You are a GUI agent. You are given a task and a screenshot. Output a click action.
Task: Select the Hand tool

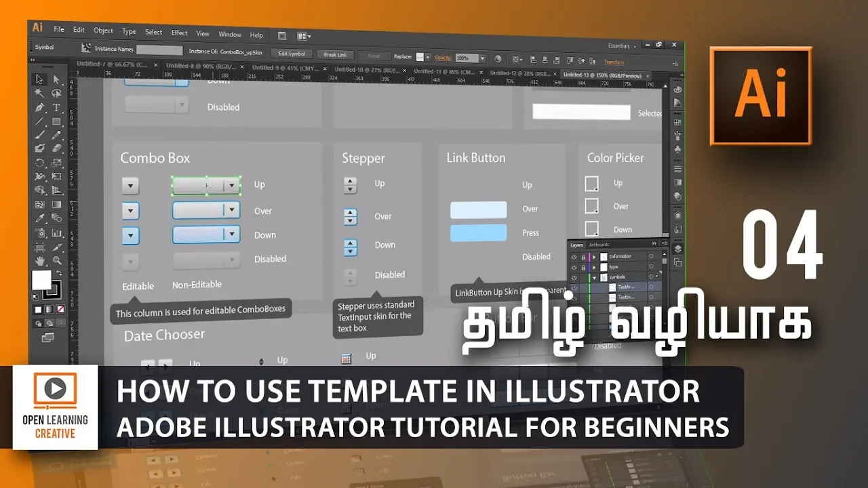[40, 260]
